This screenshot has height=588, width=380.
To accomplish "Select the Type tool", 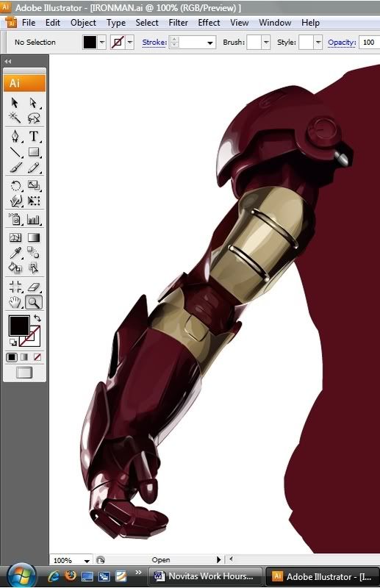I will coord(34,136).
